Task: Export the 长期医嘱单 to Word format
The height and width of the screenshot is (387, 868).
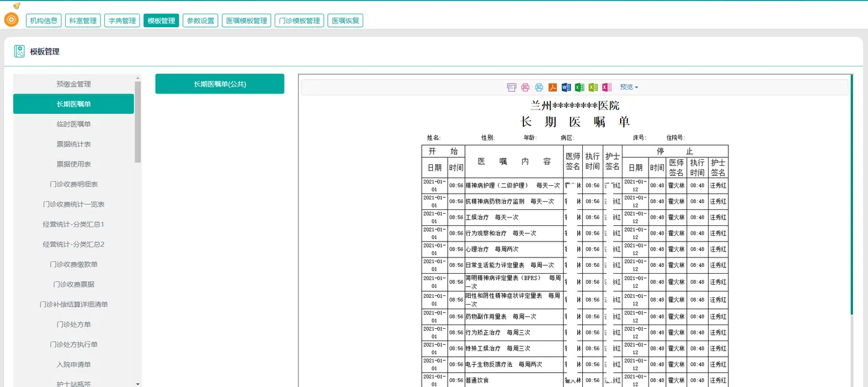Action: point(565,87)
